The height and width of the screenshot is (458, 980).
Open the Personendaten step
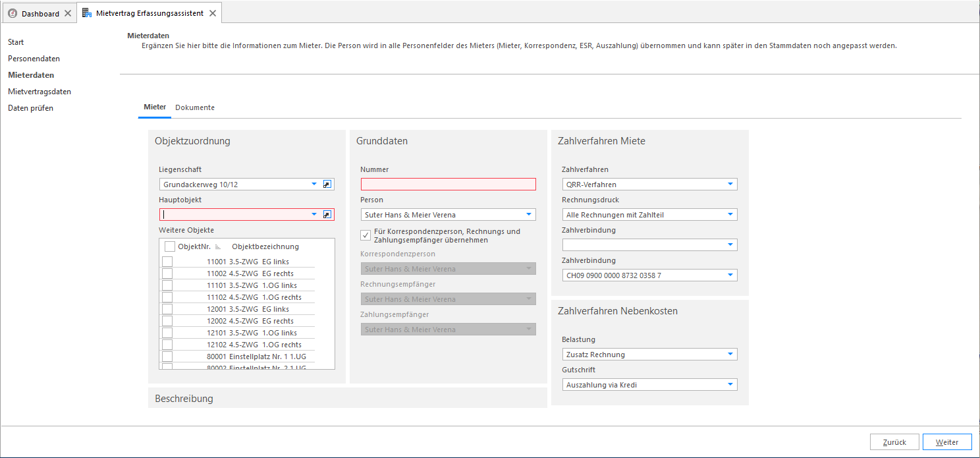tap(34, 59)
